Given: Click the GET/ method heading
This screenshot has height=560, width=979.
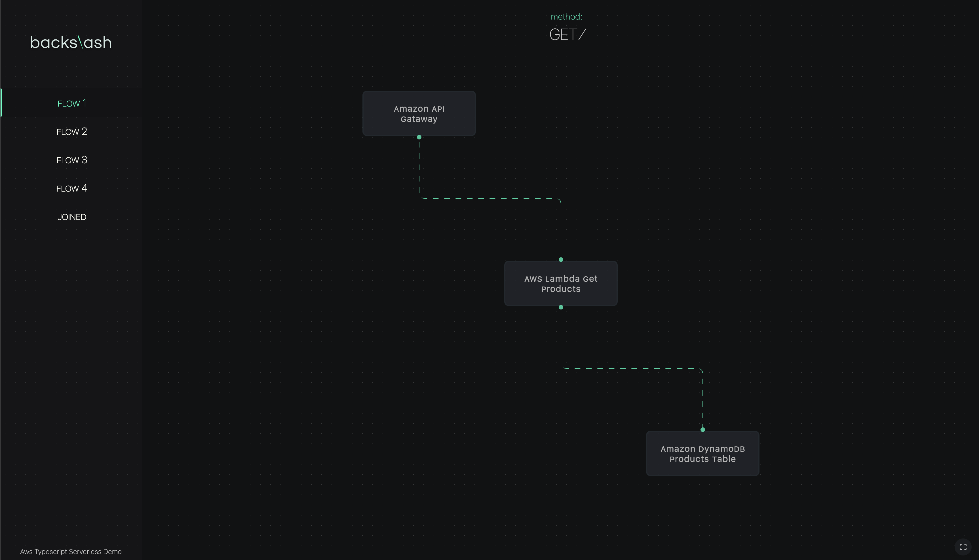Looking at the screenshot, I should (x=567, y=35).
